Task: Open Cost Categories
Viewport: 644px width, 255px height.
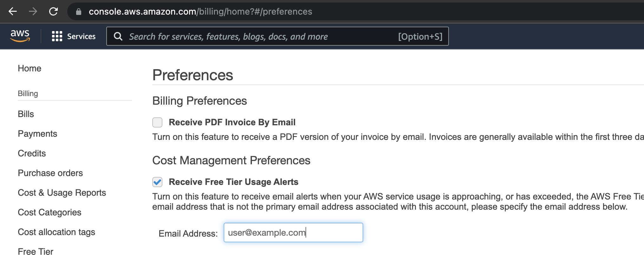Action: point(49,212)
